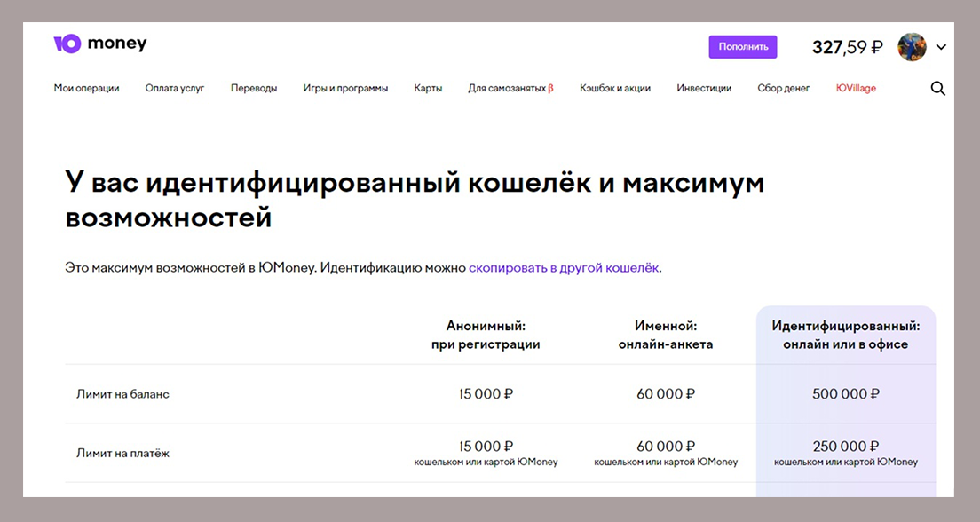Open Игры и программы section
This screenshot has height=522, width=980.
[x=345, y=89]
